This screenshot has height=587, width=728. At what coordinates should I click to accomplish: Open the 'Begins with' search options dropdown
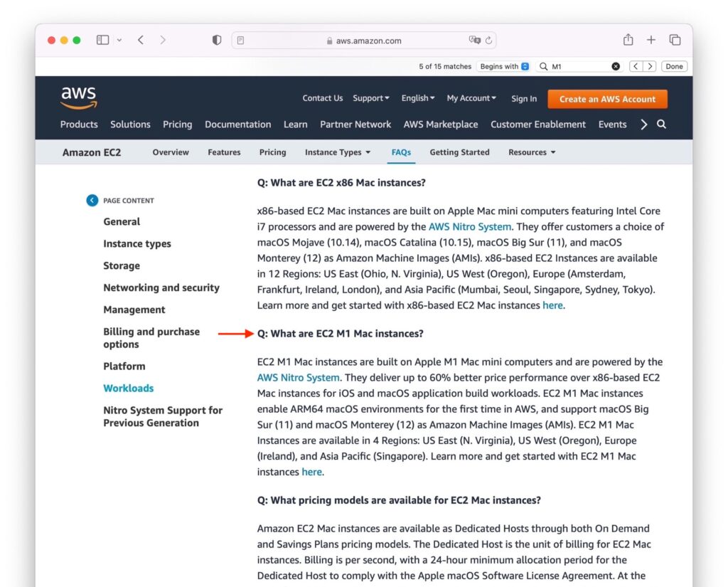503,65
